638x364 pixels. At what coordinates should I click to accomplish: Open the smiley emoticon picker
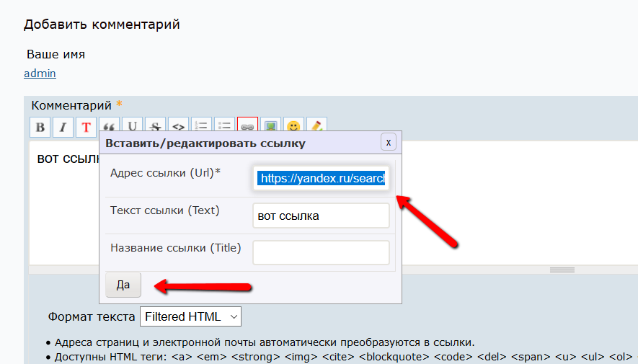(293, 128)
